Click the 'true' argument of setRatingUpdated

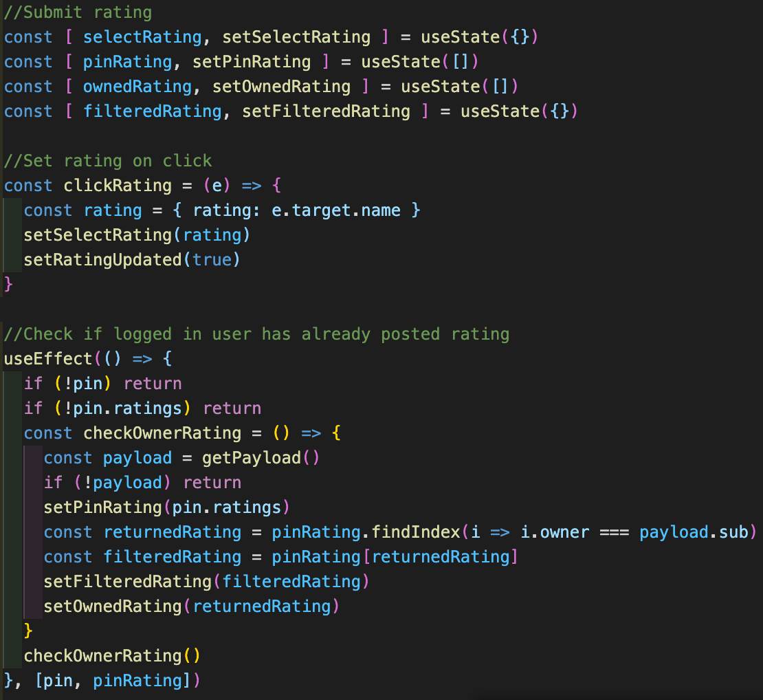(x=212, y=260)
